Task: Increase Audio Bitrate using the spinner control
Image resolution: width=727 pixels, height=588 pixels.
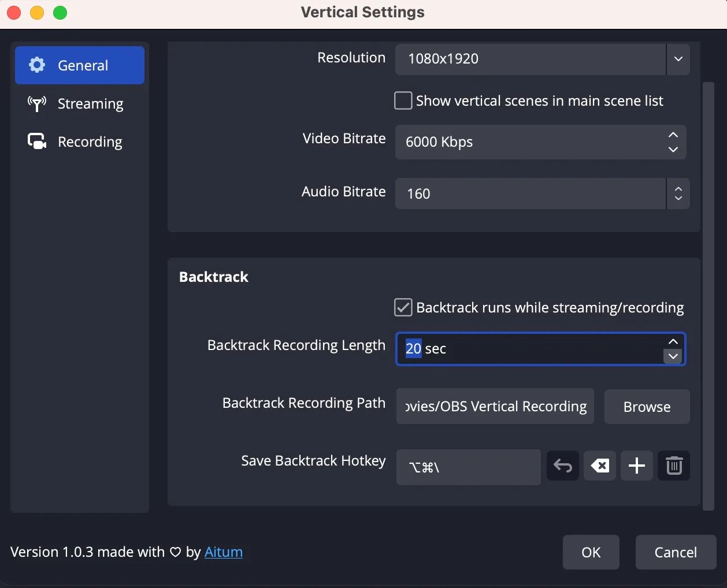Action: (x=678, y=189)
